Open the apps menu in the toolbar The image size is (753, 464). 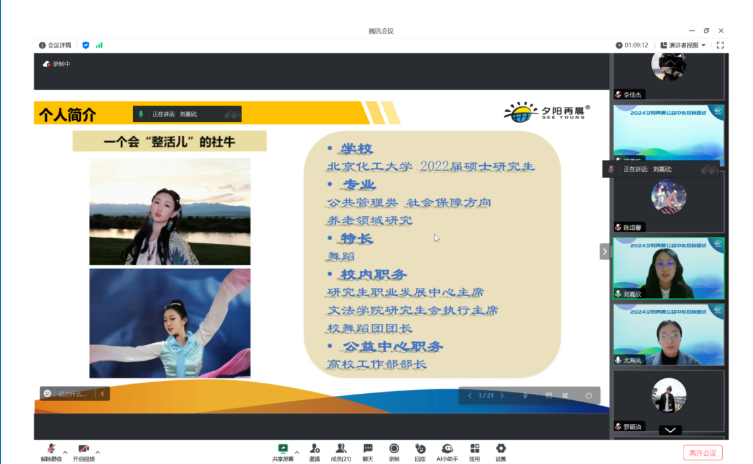[474, 450]
